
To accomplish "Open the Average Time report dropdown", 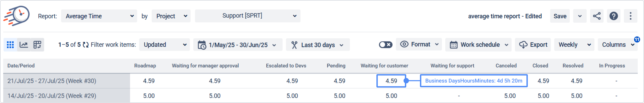I will 99,16.
